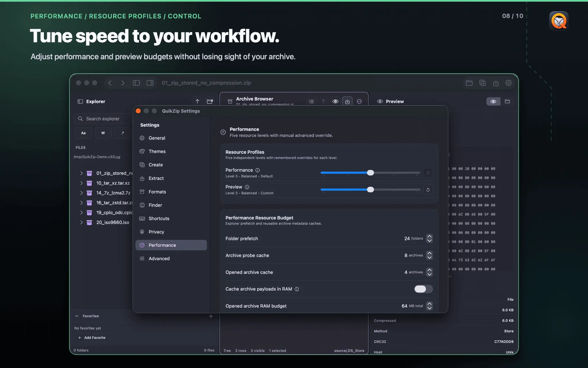Click the Explorer panel header icon
588x368 pixels.
point(80,101)
